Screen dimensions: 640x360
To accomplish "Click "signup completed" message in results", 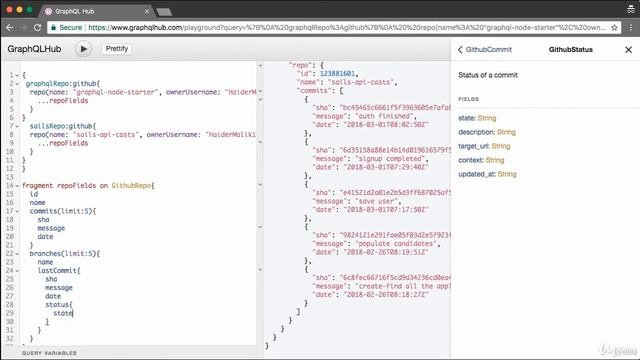I will [390, 159].
